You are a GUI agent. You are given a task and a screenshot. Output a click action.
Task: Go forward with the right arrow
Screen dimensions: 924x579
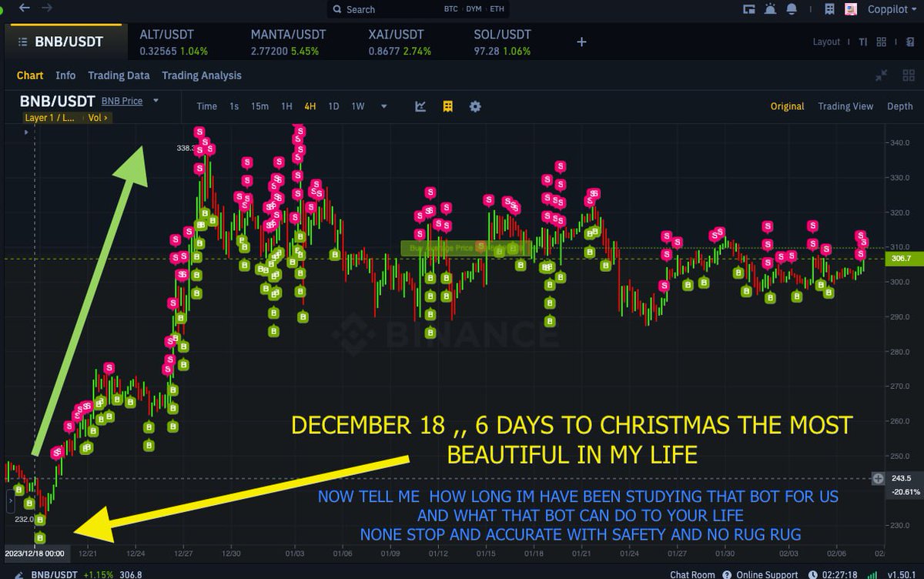[x=48, y=8]
